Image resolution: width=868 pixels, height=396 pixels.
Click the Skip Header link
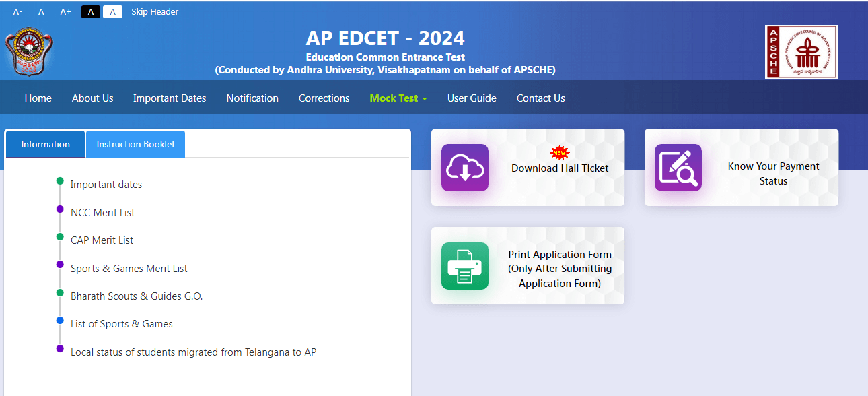click(155, 11)
